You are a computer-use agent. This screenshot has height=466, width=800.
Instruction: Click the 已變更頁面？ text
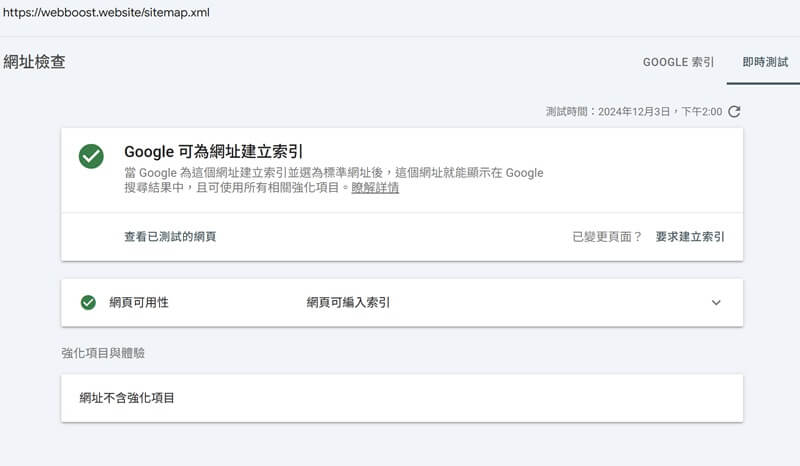point(607,237)
